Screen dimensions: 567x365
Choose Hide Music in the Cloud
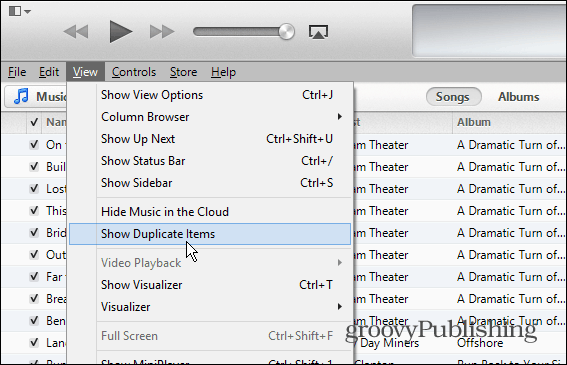[210, 212]
